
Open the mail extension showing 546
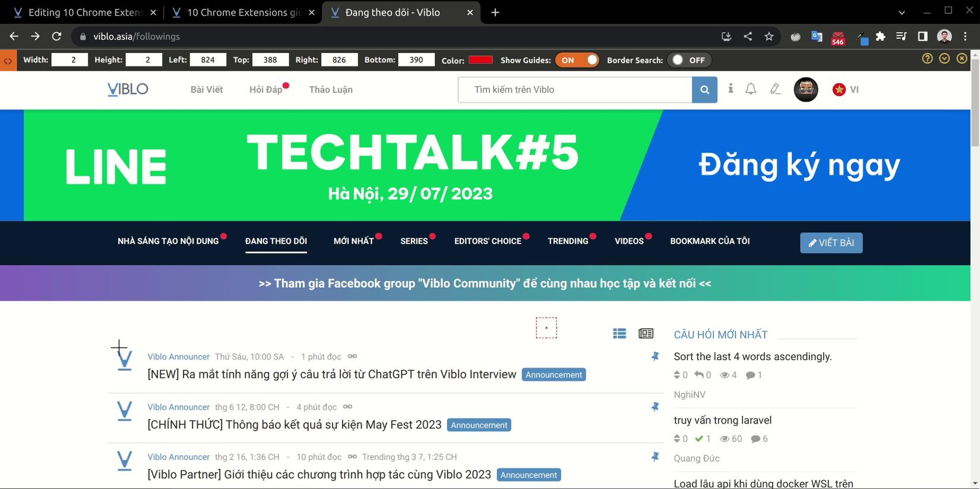tap(838, 37)
